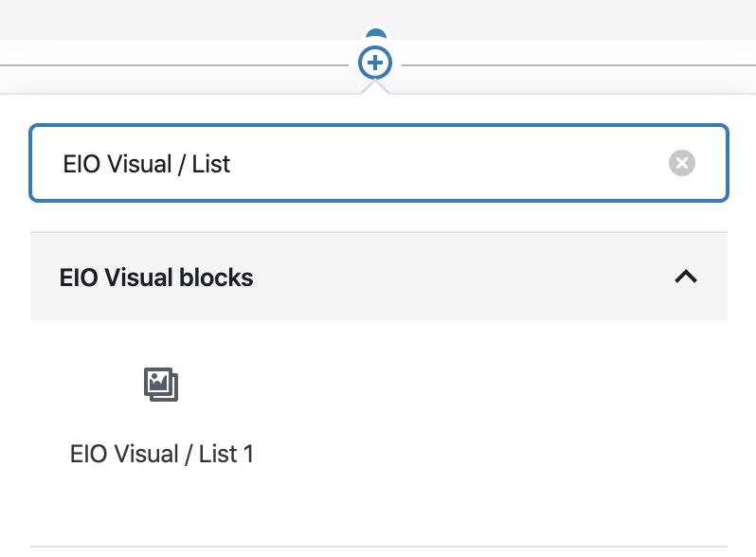Pick the only search result block tile
756x557 pixels.
161,416
